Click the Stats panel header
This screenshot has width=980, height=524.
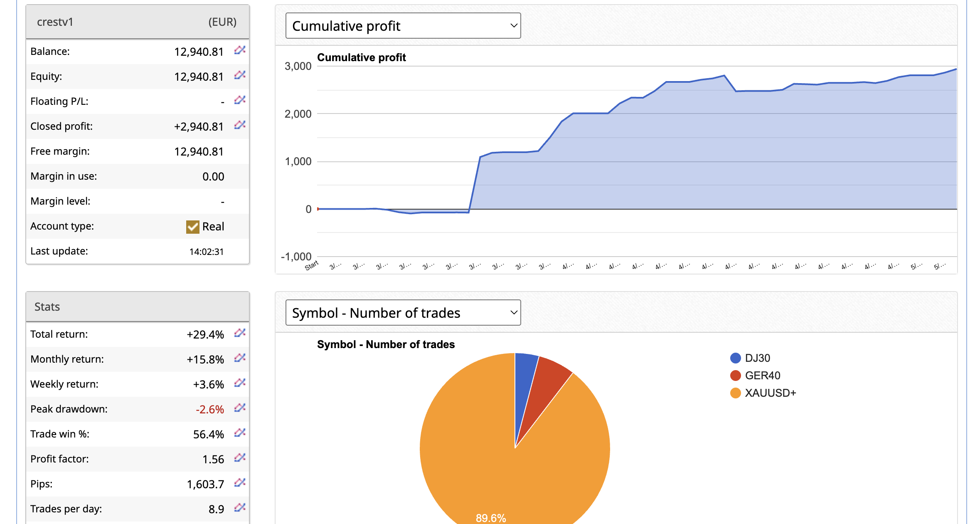[138, 307]
